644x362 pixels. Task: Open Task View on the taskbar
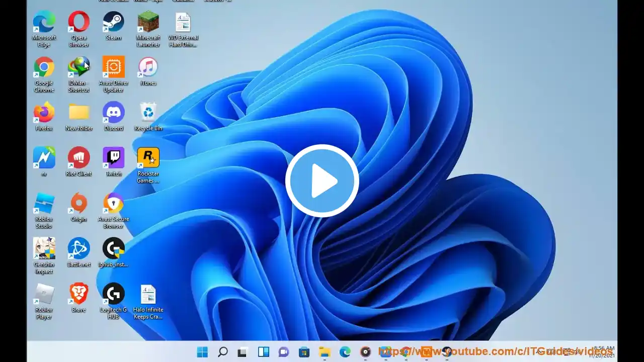tap(243, 352)
